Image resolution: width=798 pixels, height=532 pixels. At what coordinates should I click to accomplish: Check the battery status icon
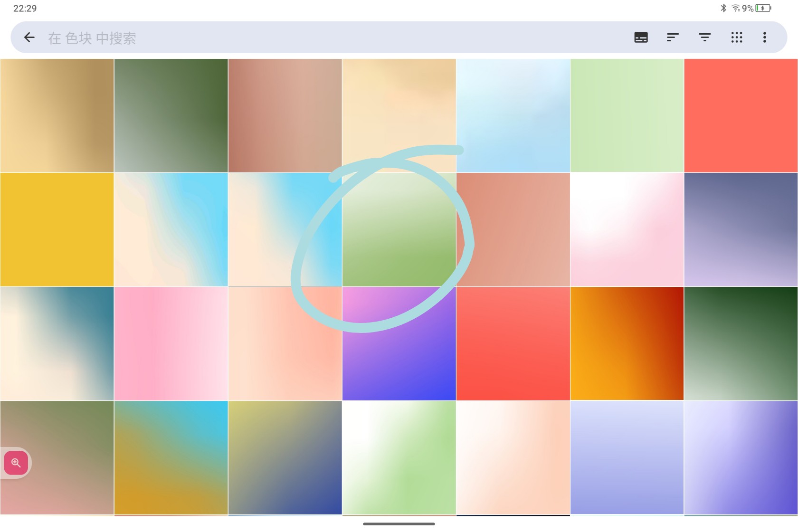(x=763, y=8)
